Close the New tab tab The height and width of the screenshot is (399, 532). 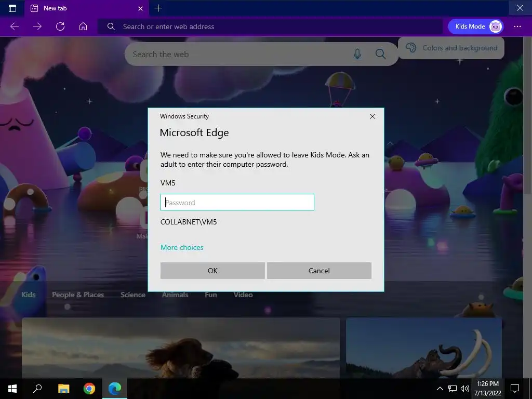140,8
